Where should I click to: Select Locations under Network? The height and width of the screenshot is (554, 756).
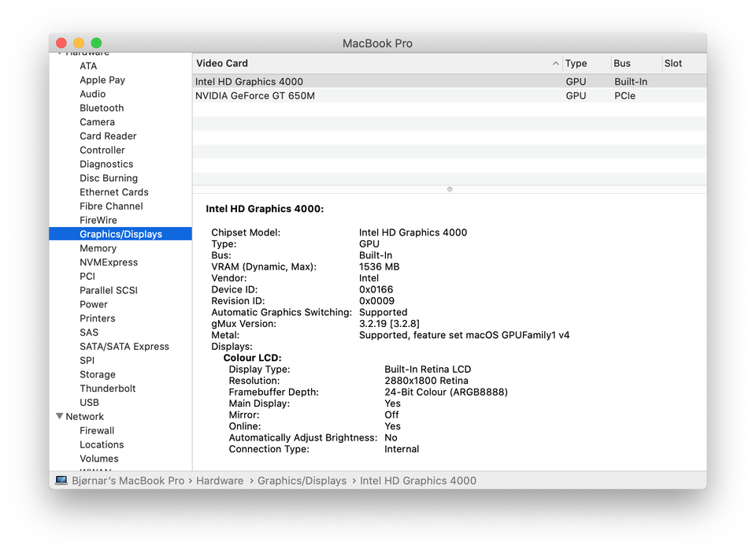(102, 444)
